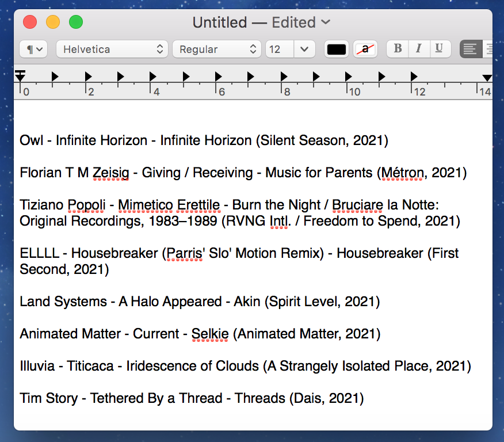
Task: Click "Intl." in the RVNG line
Action: click(280, 221)
